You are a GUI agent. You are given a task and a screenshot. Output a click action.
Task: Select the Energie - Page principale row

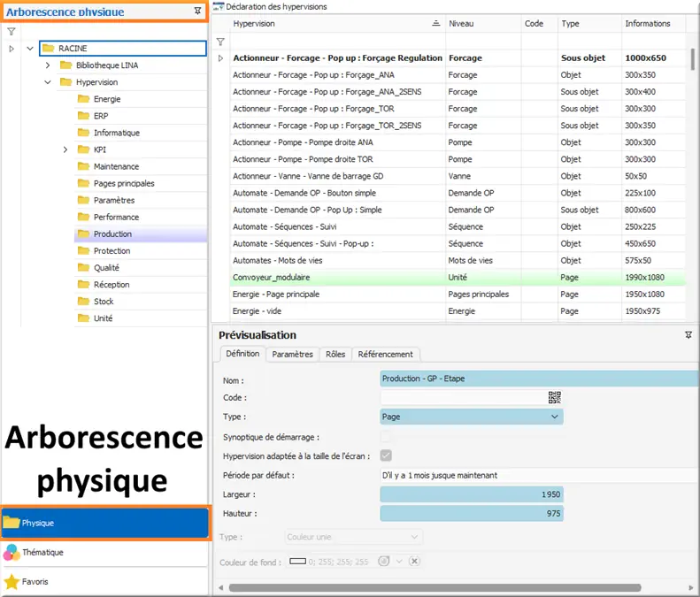(458, 294)
